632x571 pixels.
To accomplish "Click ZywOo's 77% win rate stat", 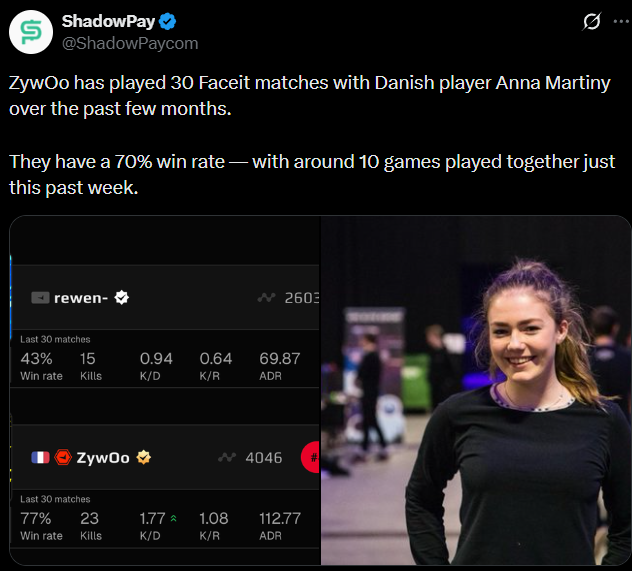I will coord(36,519).
